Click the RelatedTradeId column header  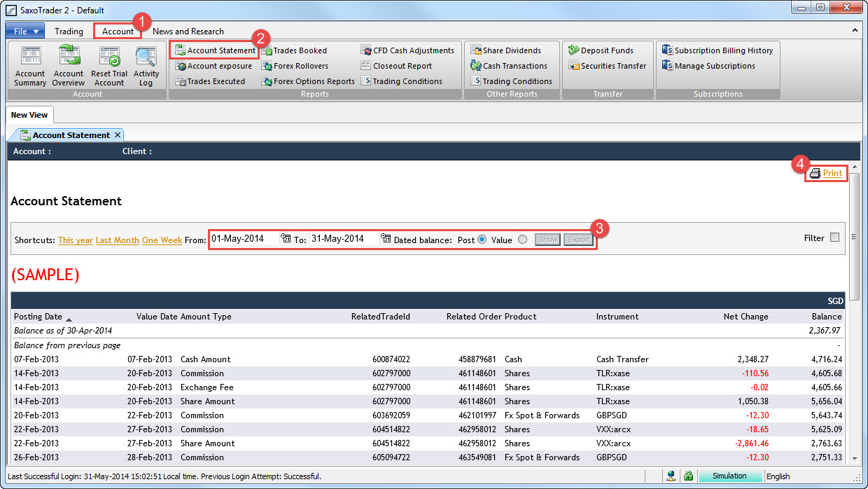tap(381, 317)
